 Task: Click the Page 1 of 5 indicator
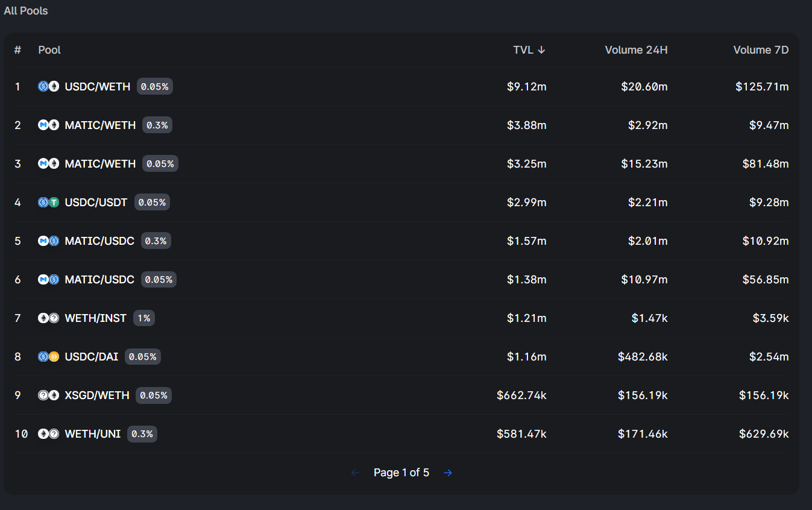coord(401,473)
